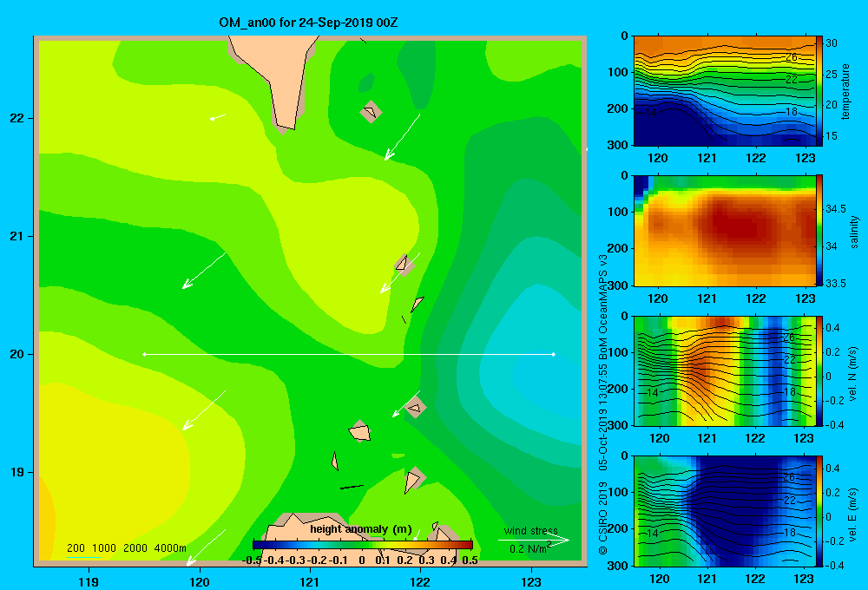The height and width of the screenshot is (590, 868).
Task: Click the '200' depth contour legend entry
Action: [76, 548]
